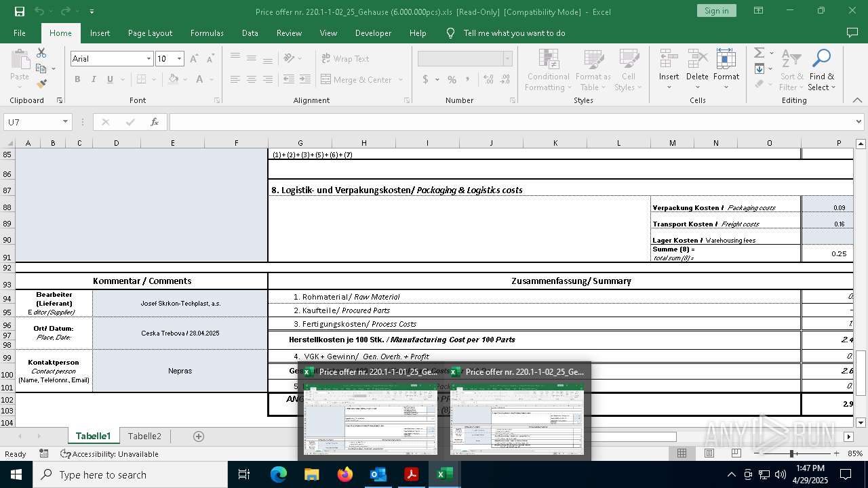Click the Borders icon
Viewport: 868px width, 488px height.
point(141,79)
